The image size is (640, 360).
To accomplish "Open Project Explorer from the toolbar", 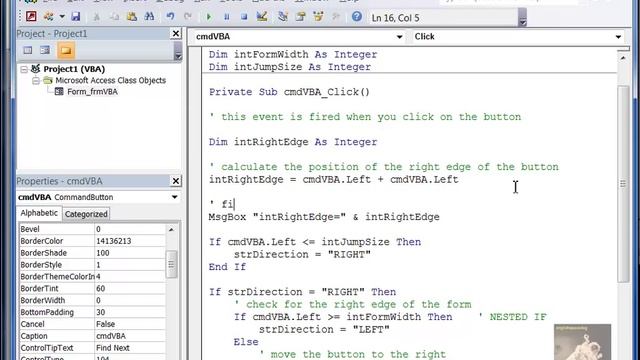I will (x=282, y=17).
